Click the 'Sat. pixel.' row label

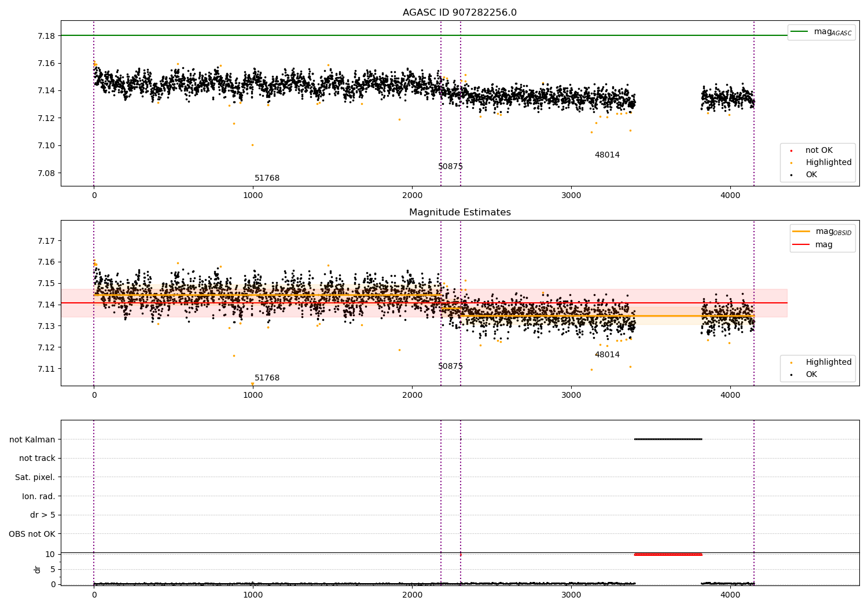click(x=35, y=478)
